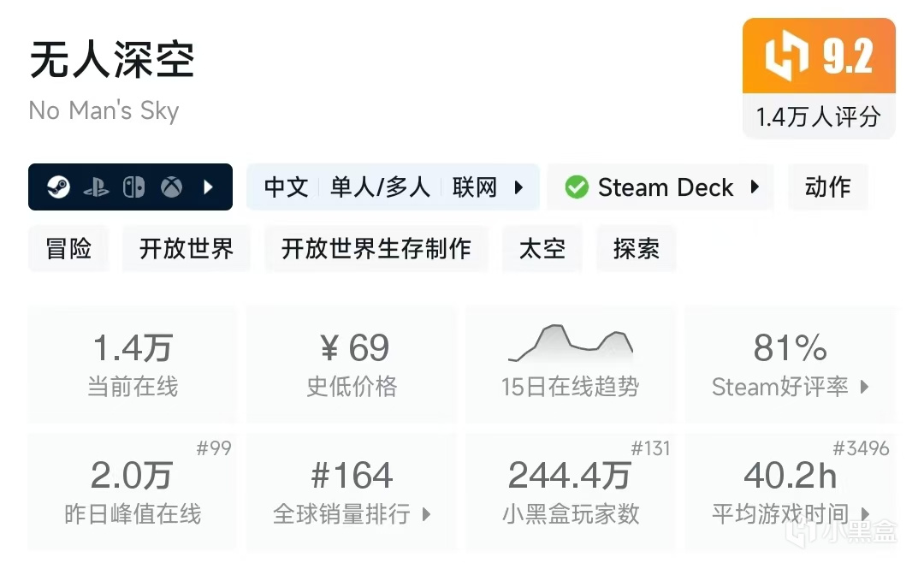The width and height of the screenshot is (924, 563).
Task: Expand the platforms list arrow
Action: click(209, 187)
